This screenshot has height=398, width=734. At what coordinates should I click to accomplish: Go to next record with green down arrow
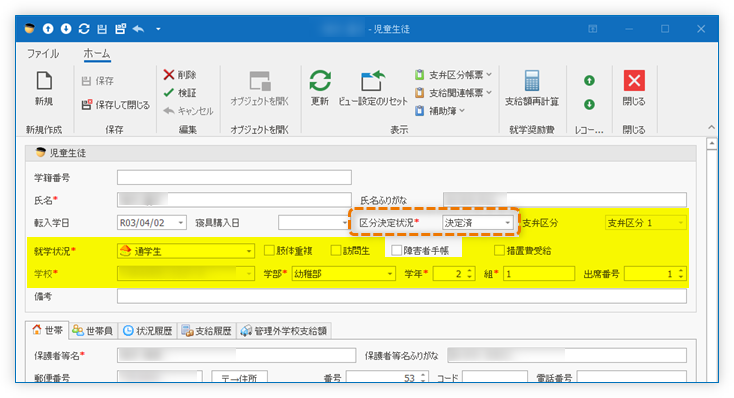pos(589,104)
